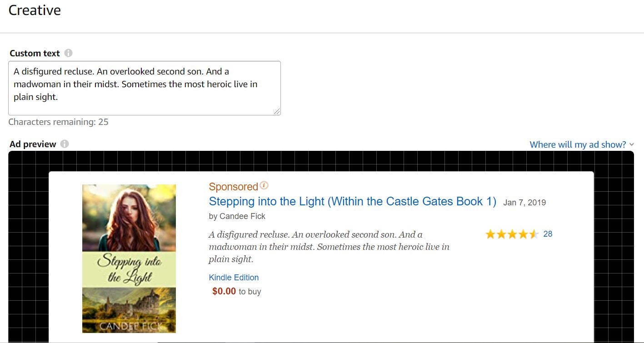The image size is (644, 343).
Task: Click the info icon beside Custom text
Action: (68, 53)
